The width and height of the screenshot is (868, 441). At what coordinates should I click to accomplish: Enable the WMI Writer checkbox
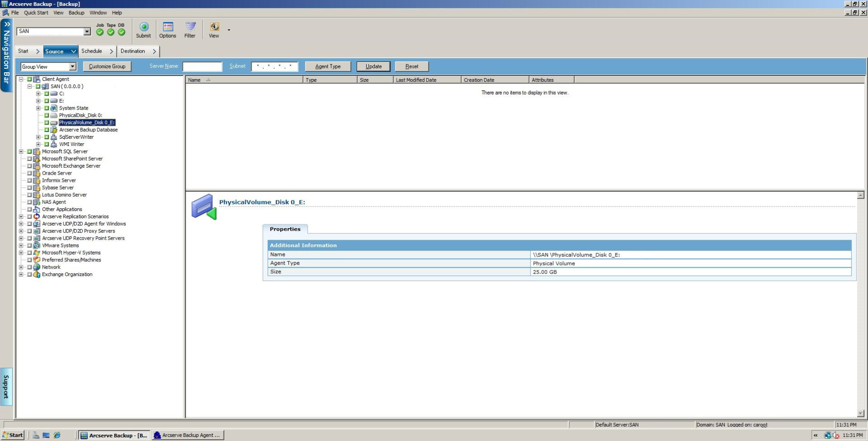47,144
